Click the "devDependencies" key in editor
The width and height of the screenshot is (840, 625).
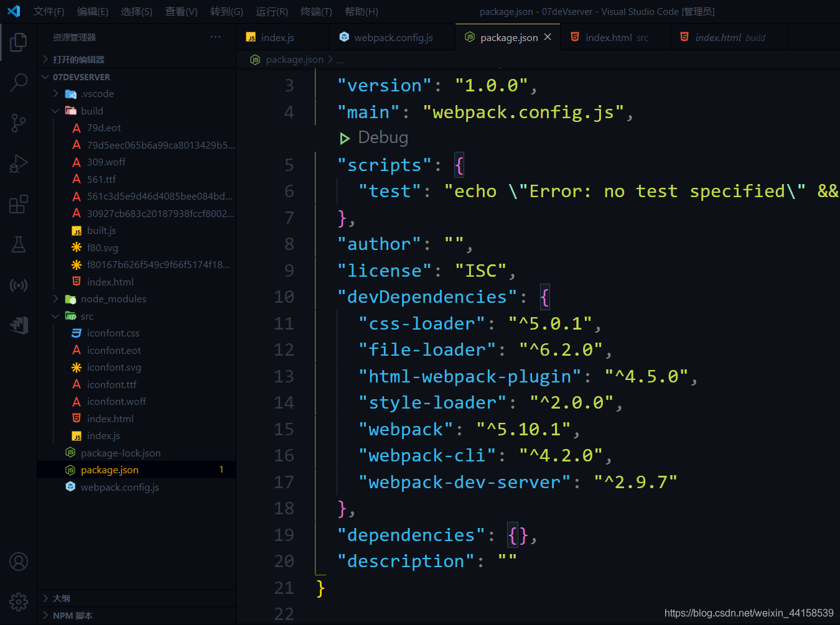pos(427,297)
